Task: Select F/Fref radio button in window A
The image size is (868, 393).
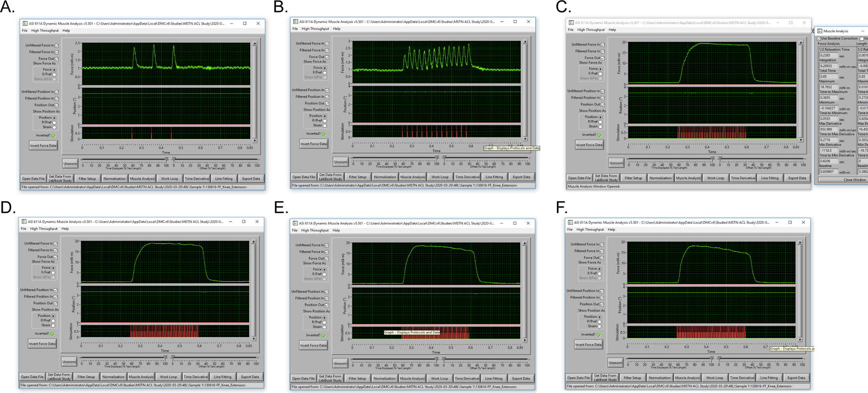Action: pos(54,74)
